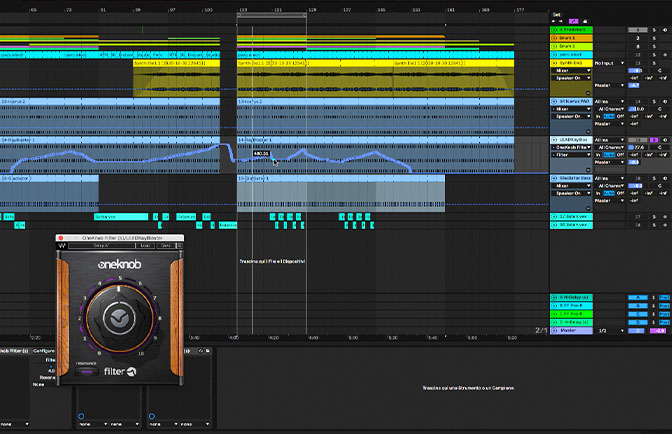The width and height of the screenshot is (672, 434).
Task: Arm the Icarus PAD track for recording
Action: [665, 102]
